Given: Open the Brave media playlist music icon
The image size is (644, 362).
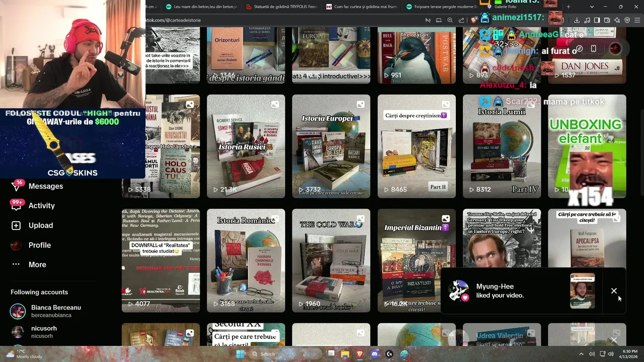Looking at the screenshot, I should pyautogui.click(x=587, y=20).
